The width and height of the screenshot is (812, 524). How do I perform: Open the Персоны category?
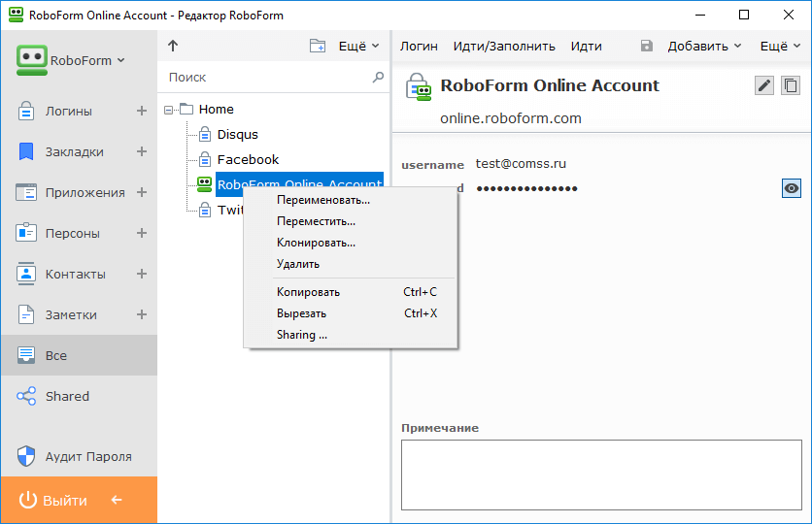(72, 233)
